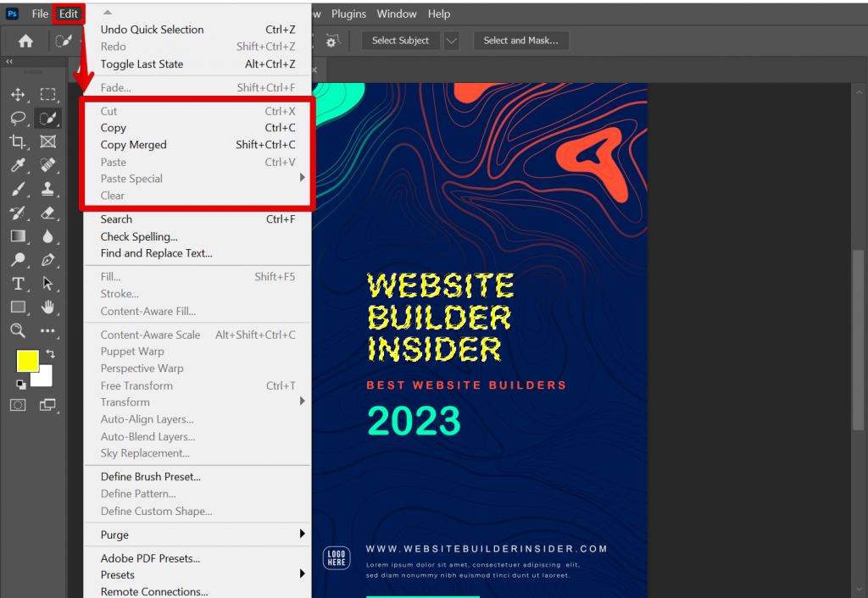Toggle Quick Mask mode
Viewport: 868px width, 598px height.
pyautogui.click(x=19, y=406)
